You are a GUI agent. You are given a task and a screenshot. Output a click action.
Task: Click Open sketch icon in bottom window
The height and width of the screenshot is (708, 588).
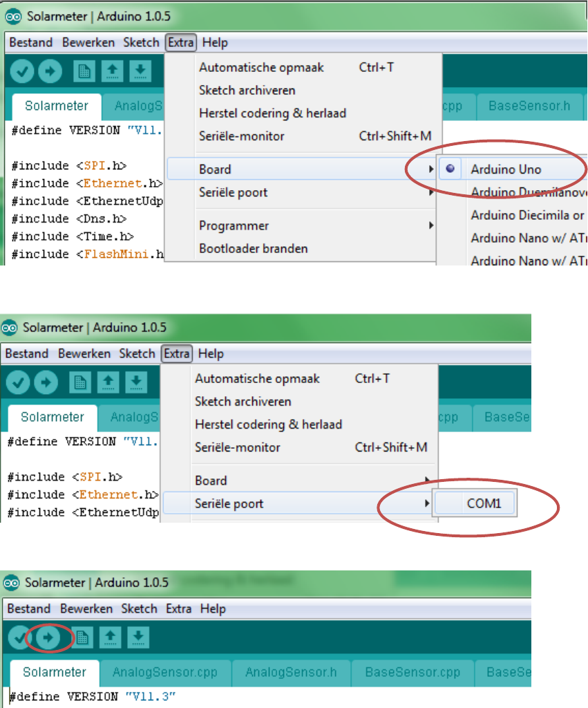[x=110, y=637]
